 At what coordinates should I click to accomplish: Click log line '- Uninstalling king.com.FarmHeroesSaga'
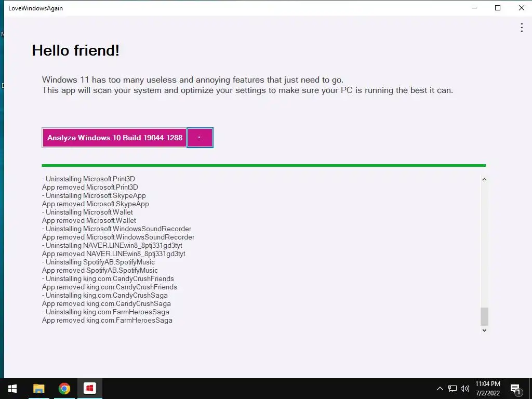click(105, 312)
